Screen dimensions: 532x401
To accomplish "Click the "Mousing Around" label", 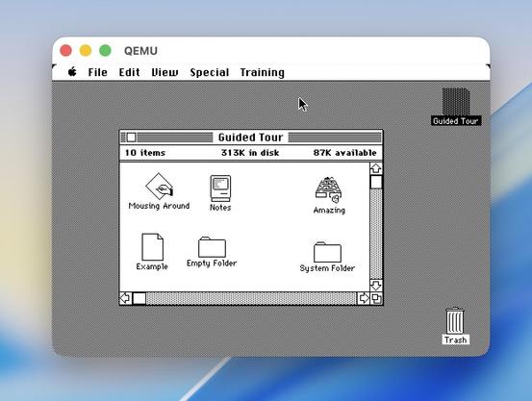I will click(159, 206).
